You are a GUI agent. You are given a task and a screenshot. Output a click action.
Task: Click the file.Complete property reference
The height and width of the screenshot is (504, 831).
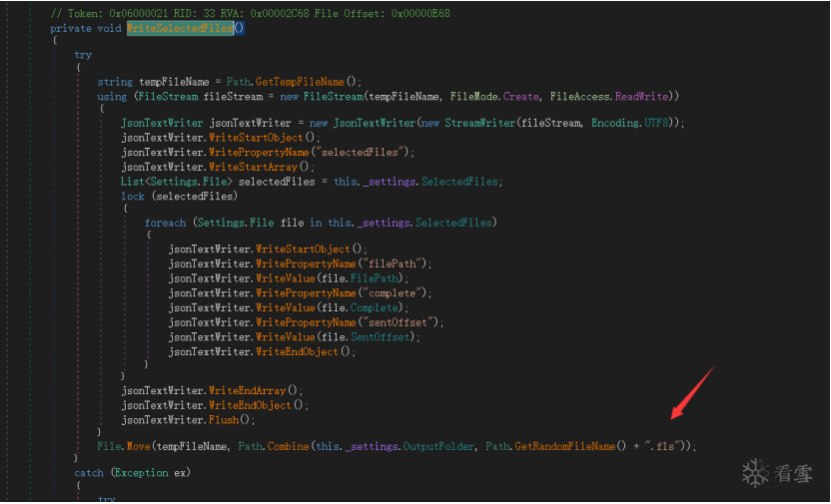pyautogui.click(x=375, y=308)
